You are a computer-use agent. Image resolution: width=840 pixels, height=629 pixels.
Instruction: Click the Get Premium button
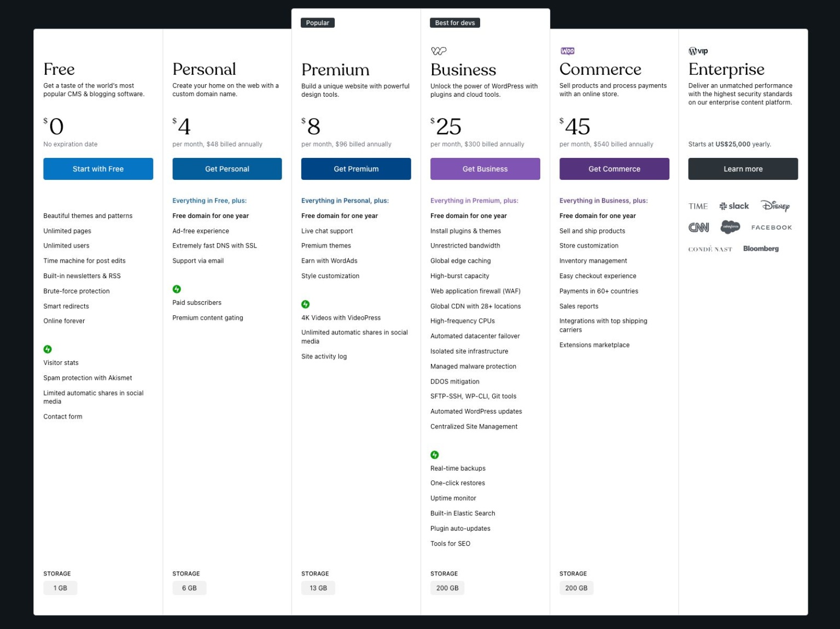[x=356, y=169]
